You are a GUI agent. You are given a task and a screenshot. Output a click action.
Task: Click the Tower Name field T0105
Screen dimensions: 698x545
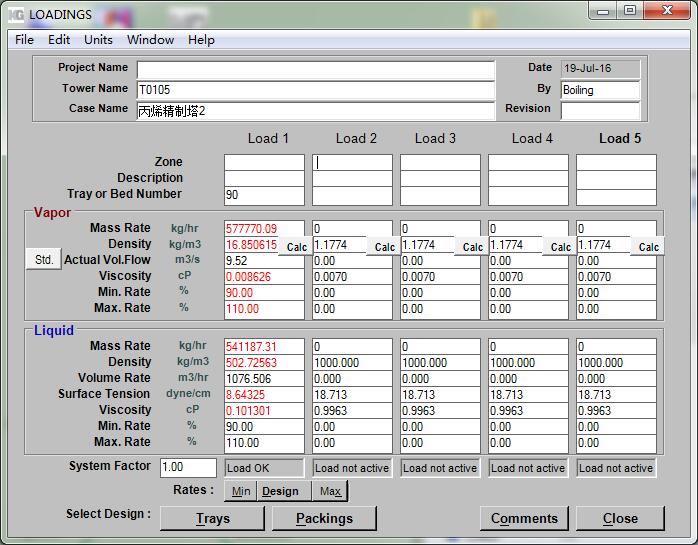(316, 90)
